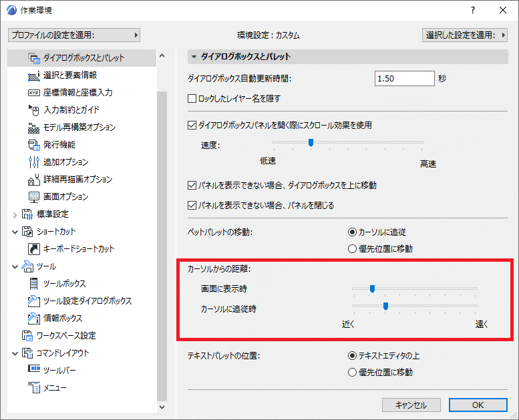Uncheck スクロール効果を使用 checkbox
The width and height of the screenshot is (519, 420).
tap(192, 126)
